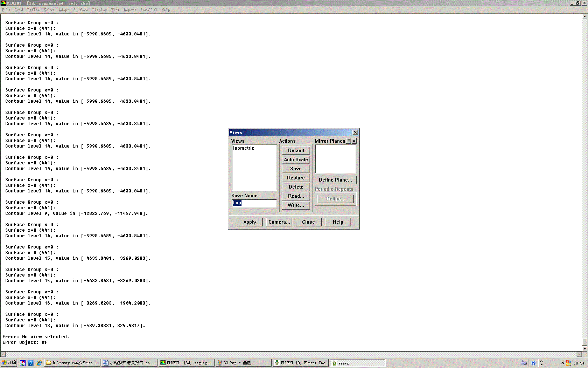Click the Auto Scale button
The width and height of the screenshot is (588, 368).
[x=296, y=160]
